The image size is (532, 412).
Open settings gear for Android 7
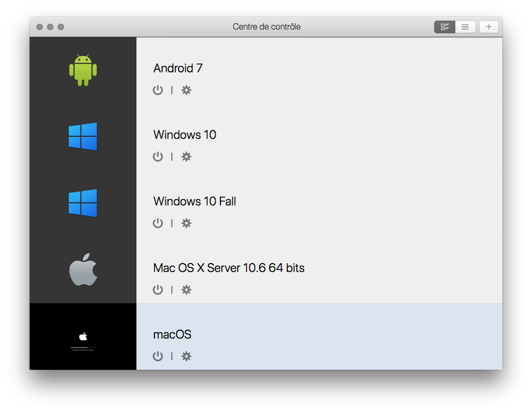(186, 90)
